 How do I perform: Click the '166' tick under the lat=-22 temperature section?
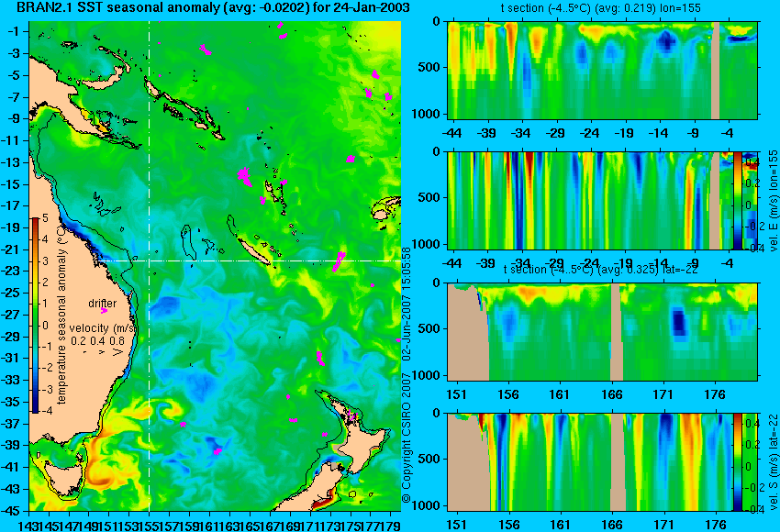[x=612, y=394]
